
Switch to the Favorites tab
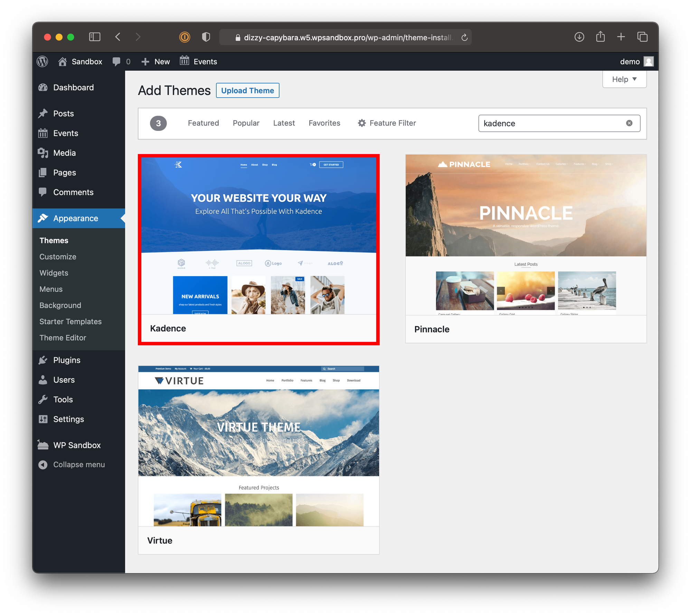click(x=324, y=123)
